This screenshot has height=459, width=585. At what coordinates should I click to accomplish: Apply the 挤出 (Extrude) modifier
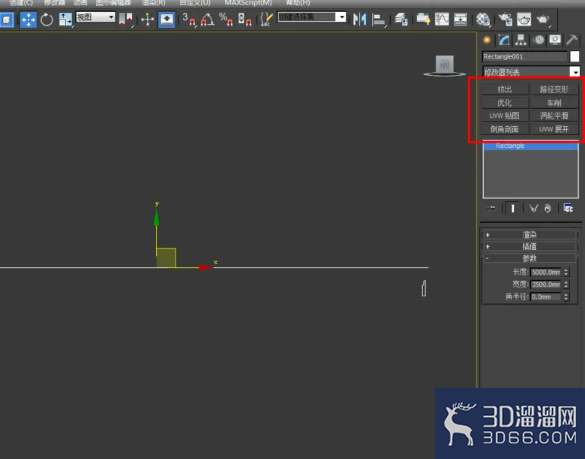505,90
